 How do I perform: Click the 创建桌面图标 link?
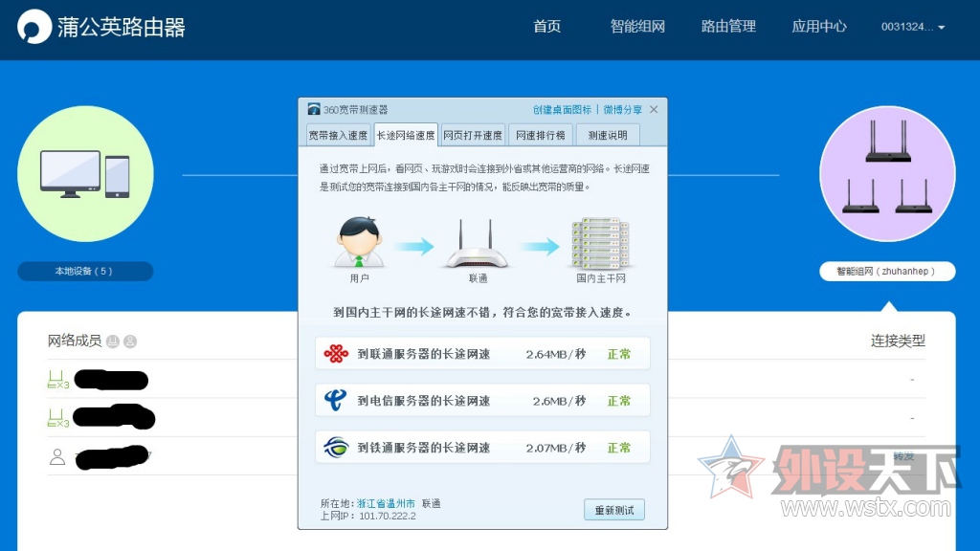point(562,109)
